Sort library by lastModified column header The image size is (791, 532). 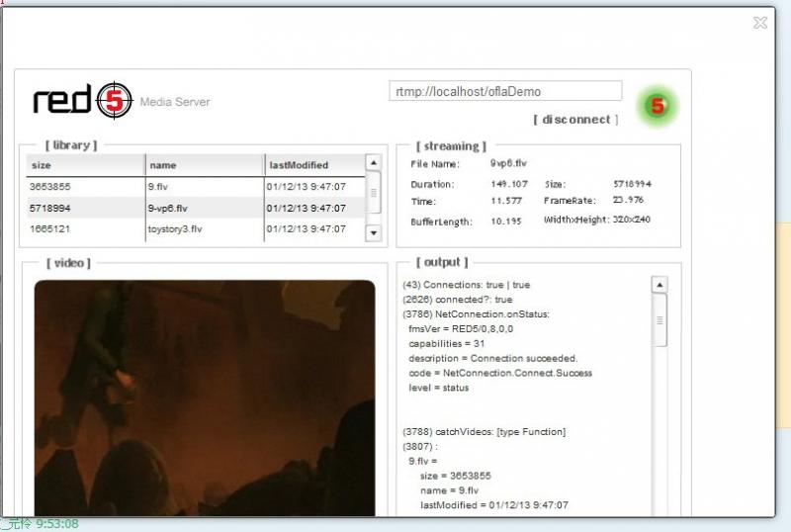pyautogui.click(x=314, y=165)
